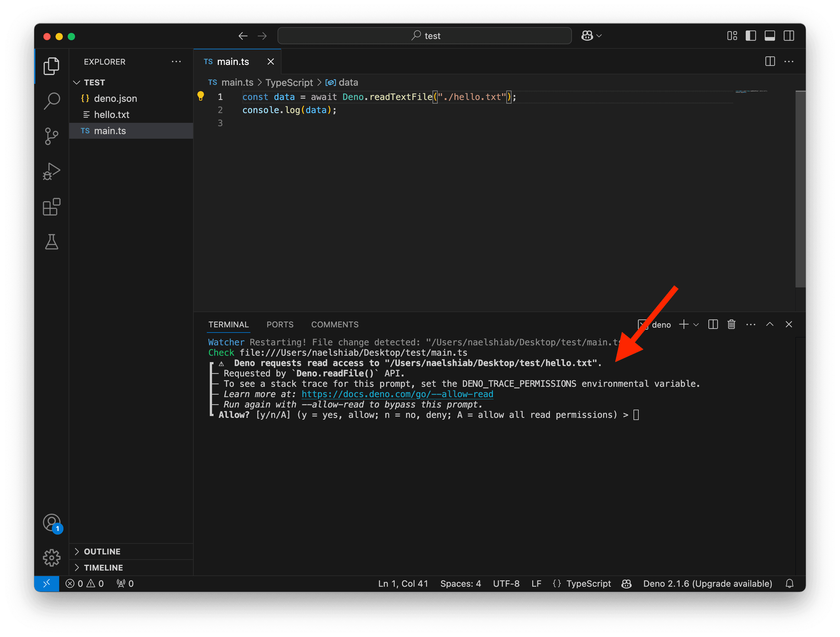Open the Testing flask view

tap(51, 242)
